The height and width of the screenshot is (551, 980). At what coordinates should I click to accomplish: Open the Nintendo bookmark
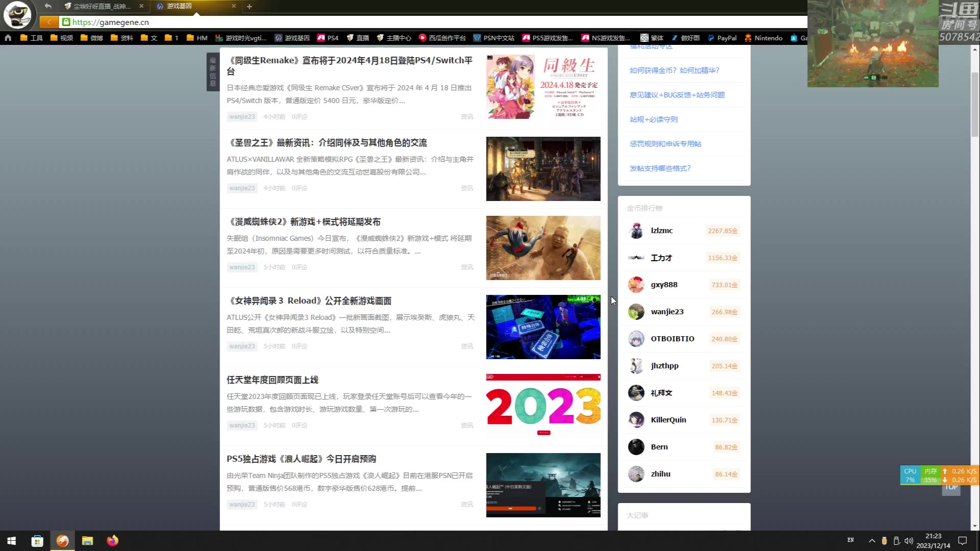tap(763, 38)
